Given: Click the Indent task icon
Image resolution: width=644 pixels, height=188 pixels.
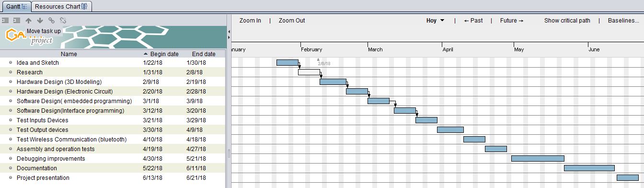Looking at the screenshot, I should (x=17, y=21).
